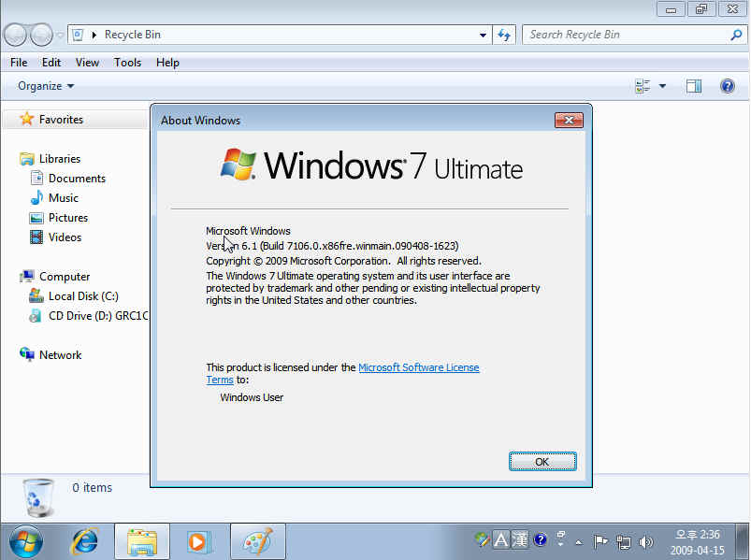Open the Edit menu
751x560 pixels.
(x=51, y=63)
